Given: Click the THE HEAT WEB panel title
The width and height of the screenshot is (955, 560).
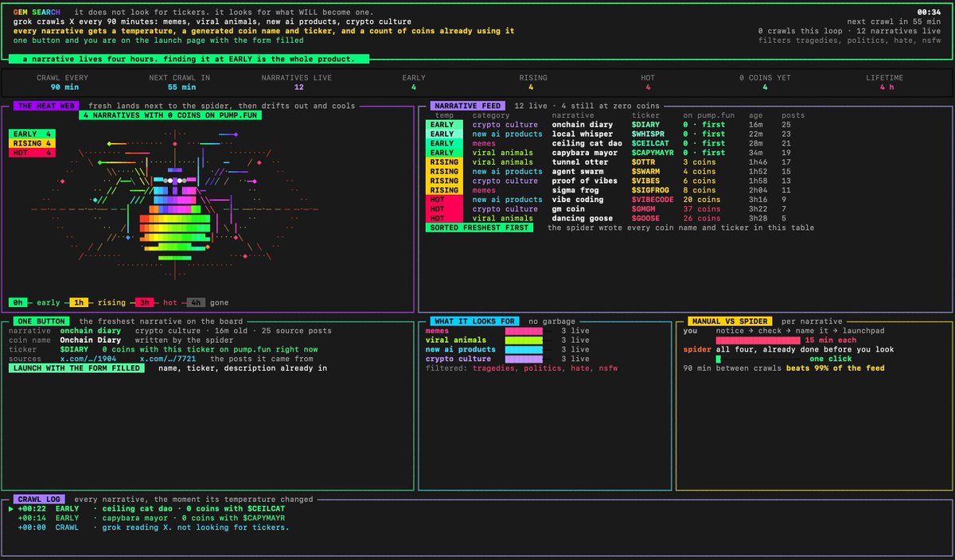Looking at the screenshot, I should [45, 106].
